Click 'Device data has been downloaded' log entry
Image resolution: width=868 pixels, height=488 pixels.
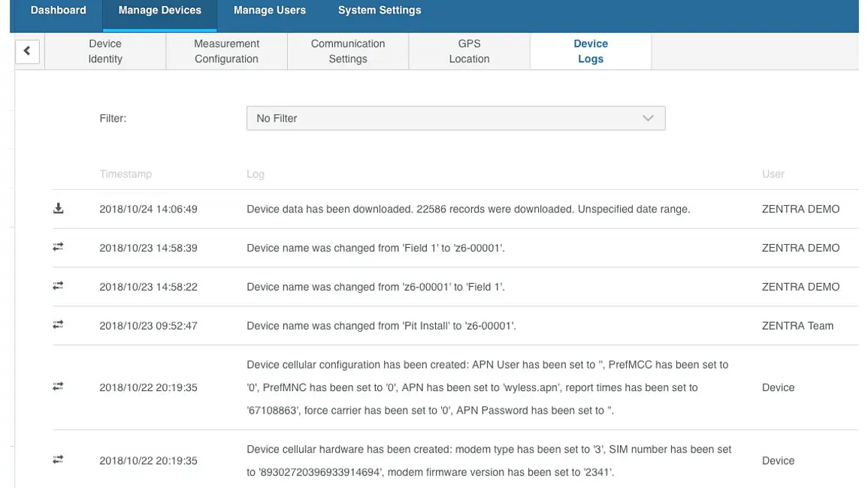[x=468, y=209]
